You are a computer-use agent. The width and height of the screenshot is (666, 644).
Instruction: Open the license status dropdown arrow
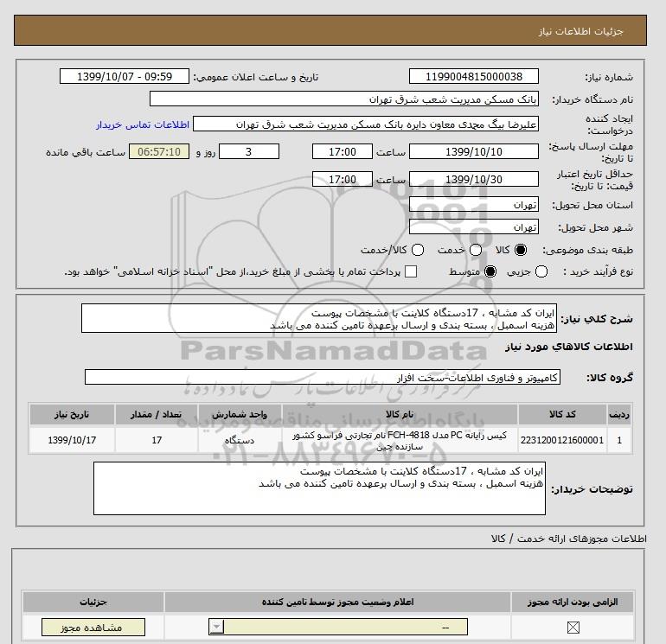216,627
